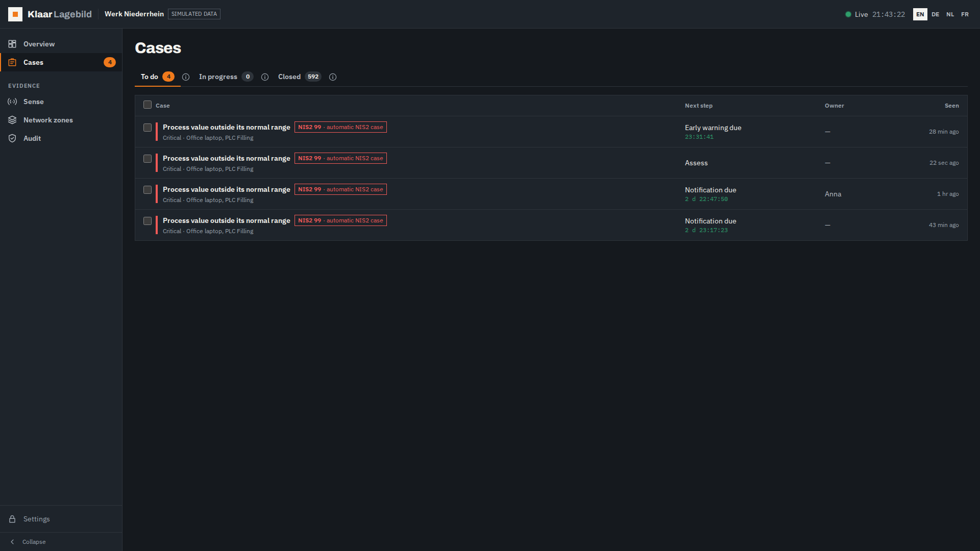Image resolution: width=980 pixels, height=551 pixels.
Task: Click the Owner column header
Action: pos(835,106)
